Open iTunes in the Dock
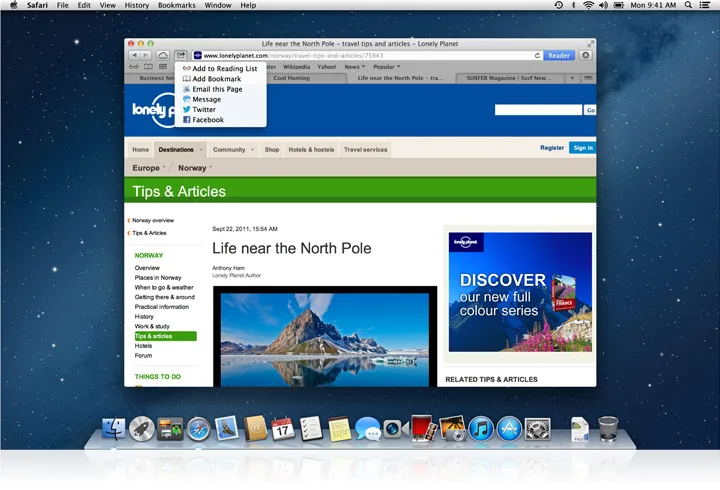 pyautogui.click(x=481, y=429)
